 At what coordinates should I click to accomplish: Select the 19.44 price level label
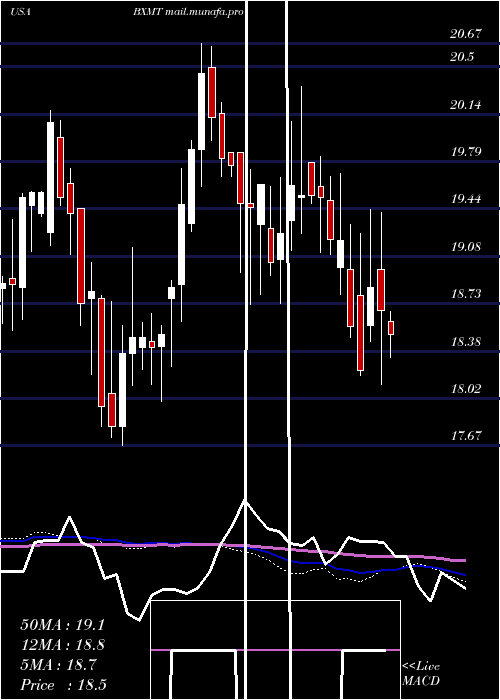coord(466,199)
